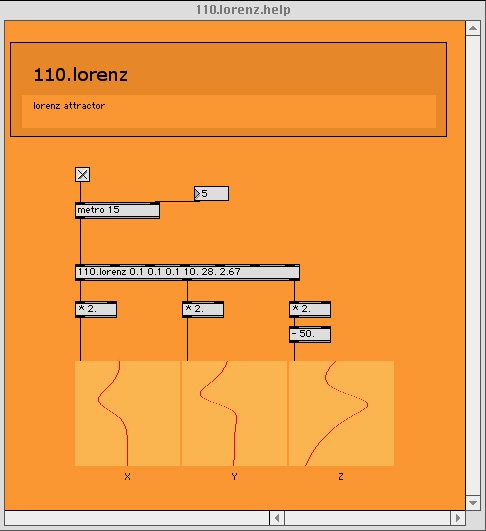This screenshot has height=531, width=486.
Task: Select the 110.lorenz object box
Action: (x=187, y=272)
